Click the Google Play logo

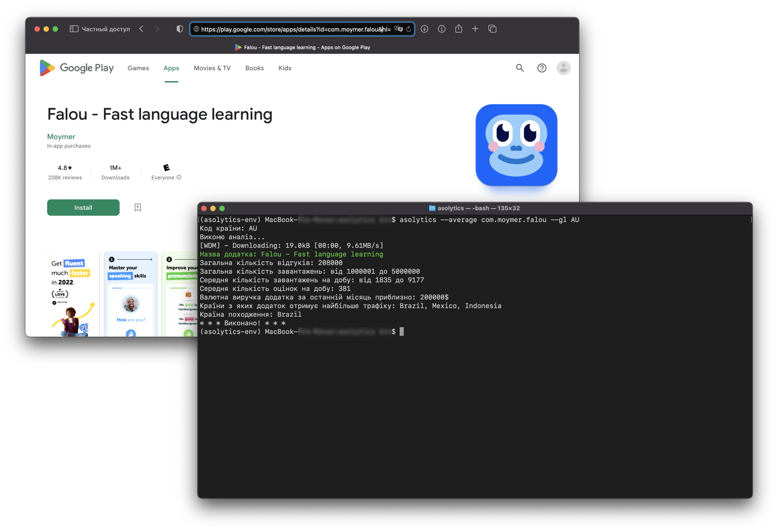77,68
